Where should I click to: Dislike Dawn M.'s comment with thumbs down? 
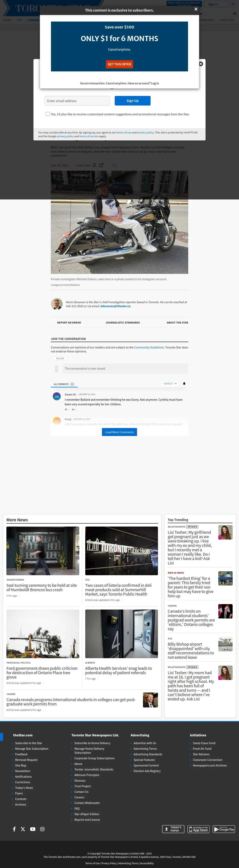[x=73, y=409]
